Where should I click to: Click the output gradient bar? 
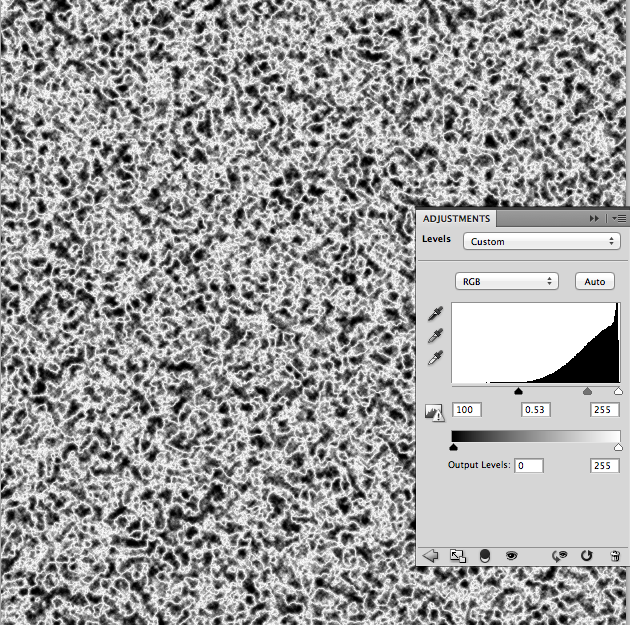point(536,436)
